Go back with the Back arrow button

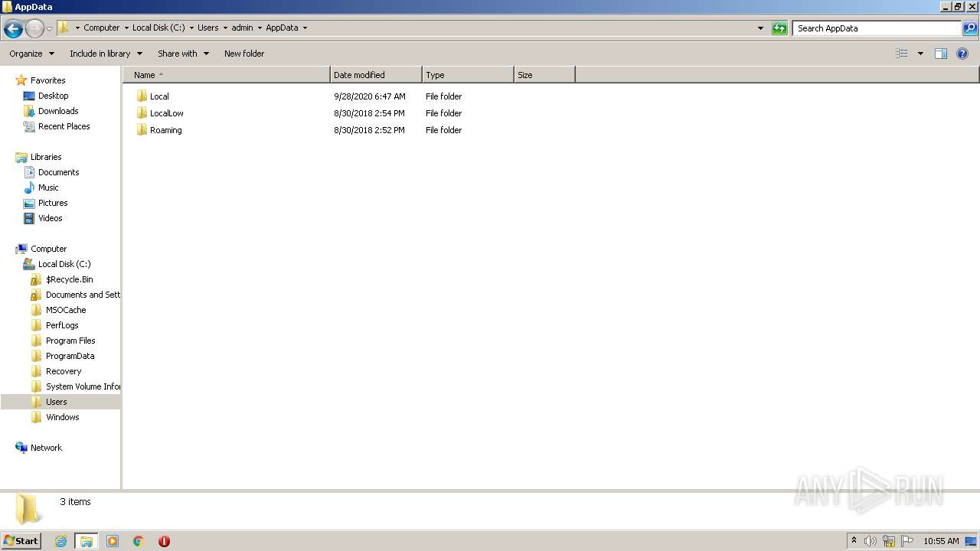13,29
